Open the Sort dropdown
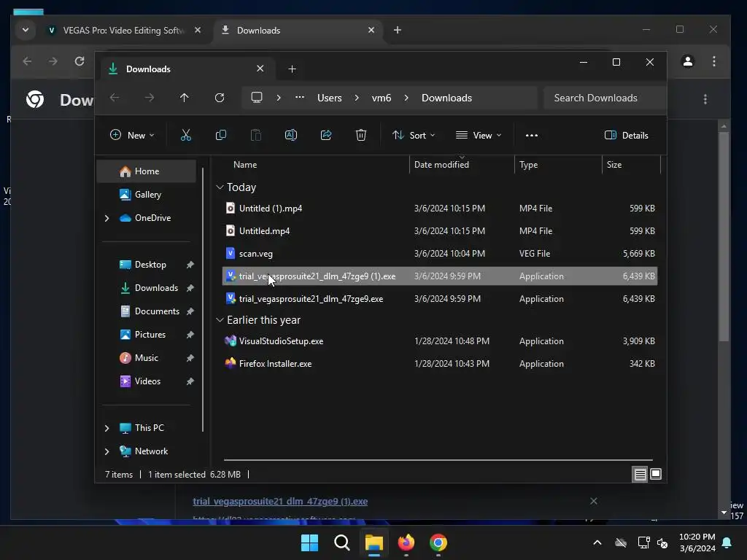Screen dimensions: 747x560 pos(413,135)
